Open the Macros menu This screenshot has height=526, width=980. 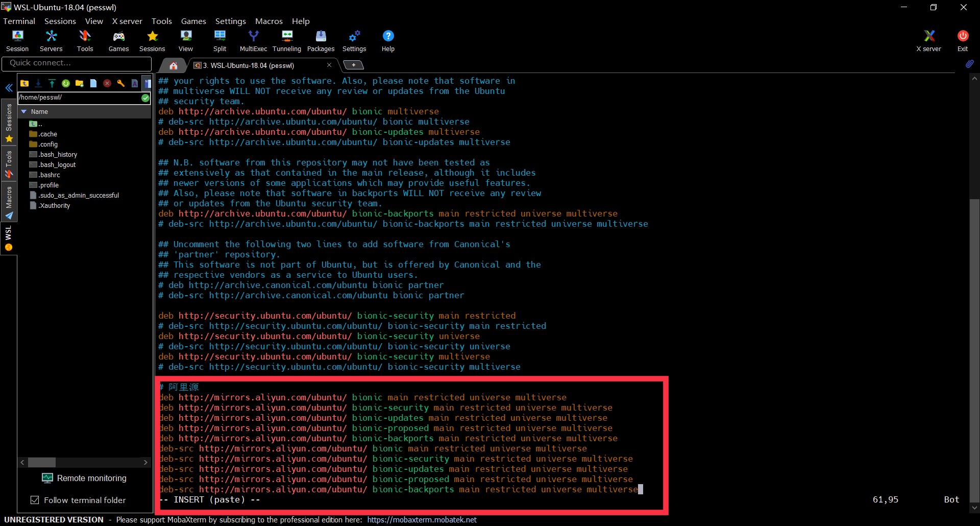(269, 21)
